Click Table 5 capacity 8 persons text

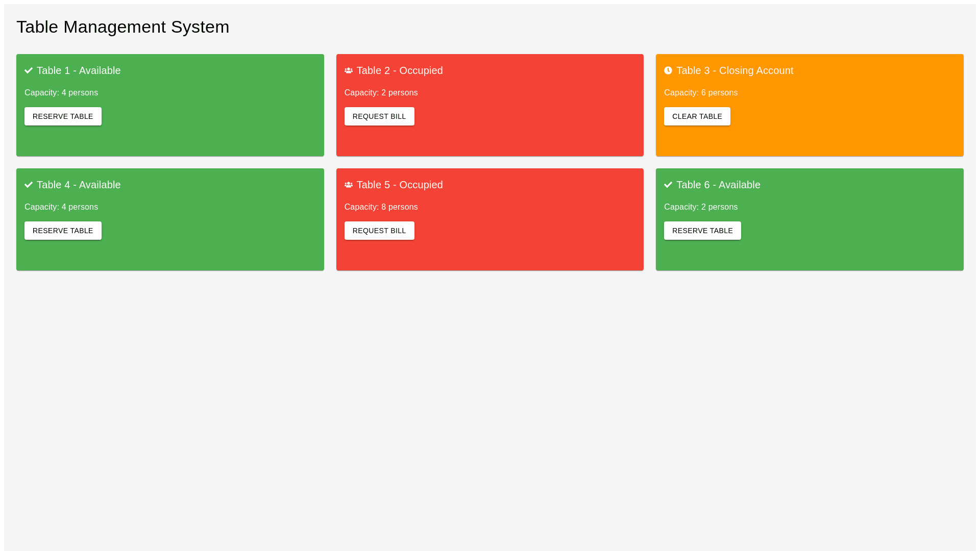click(x=381, y=207)
